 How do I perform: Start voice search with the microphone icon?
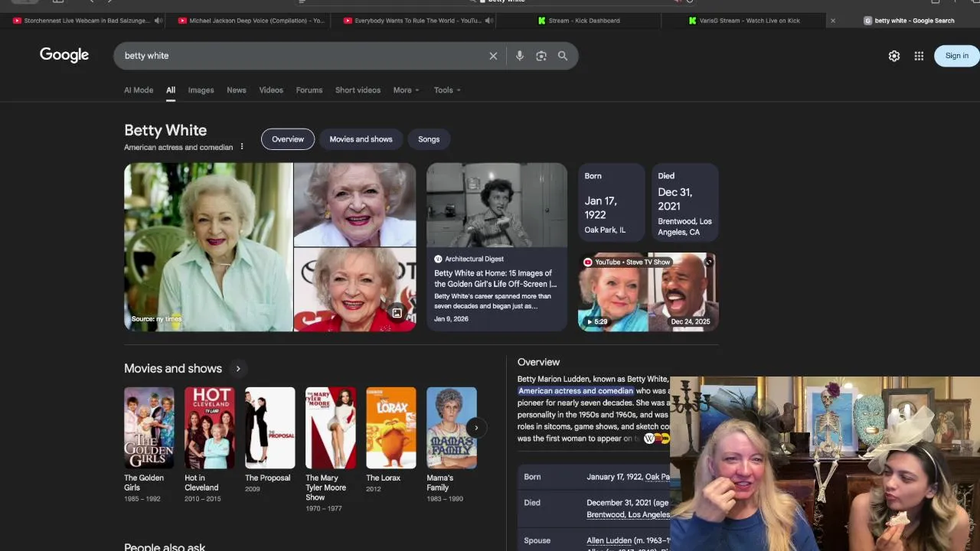click(520, 56)
